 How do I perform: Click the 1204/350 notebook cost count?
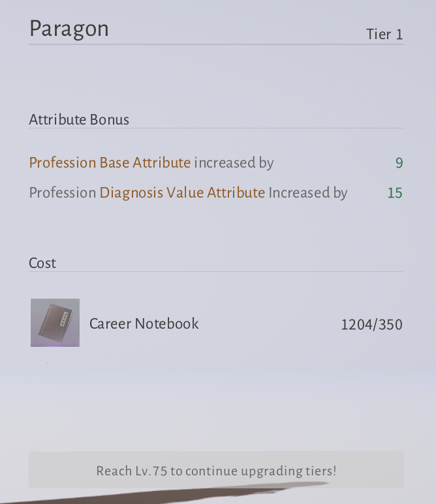[x=371, y=324]
